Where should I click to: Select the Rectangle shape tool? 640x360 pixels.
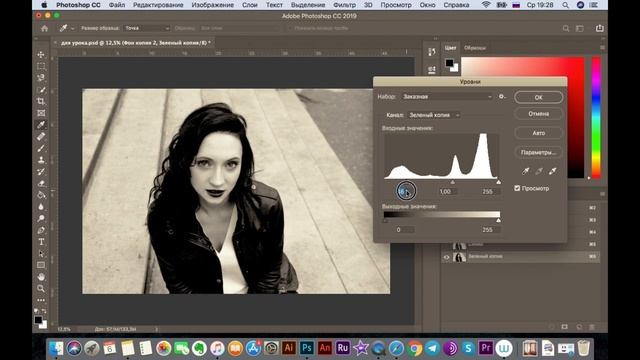tap(41, 265)
